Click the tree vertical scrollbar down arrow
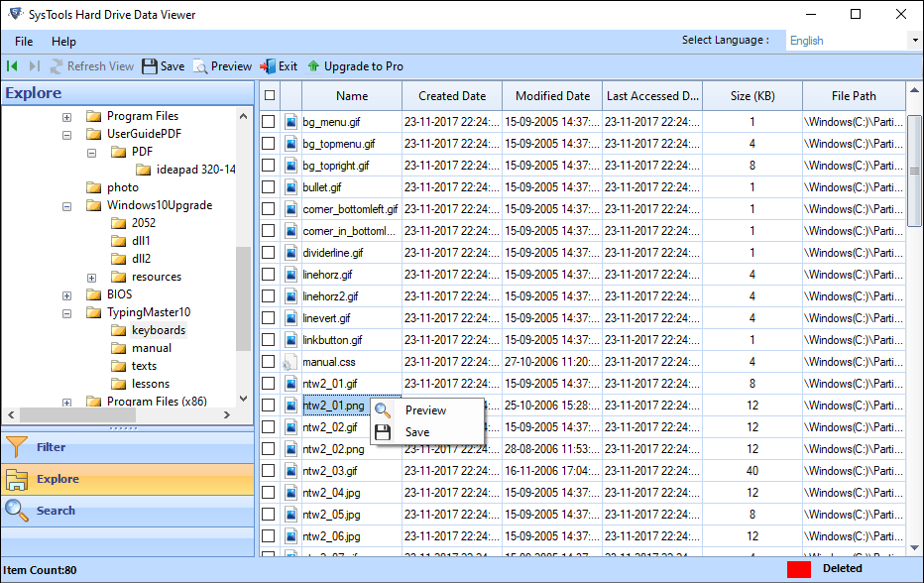The image size is (924, 583). (x=243, y=400)
